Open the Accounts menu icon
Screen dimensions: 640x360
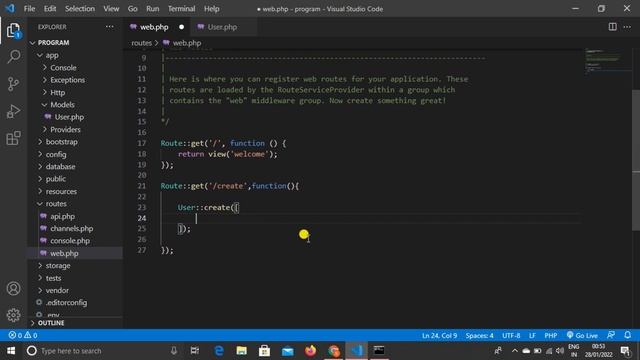13,289
